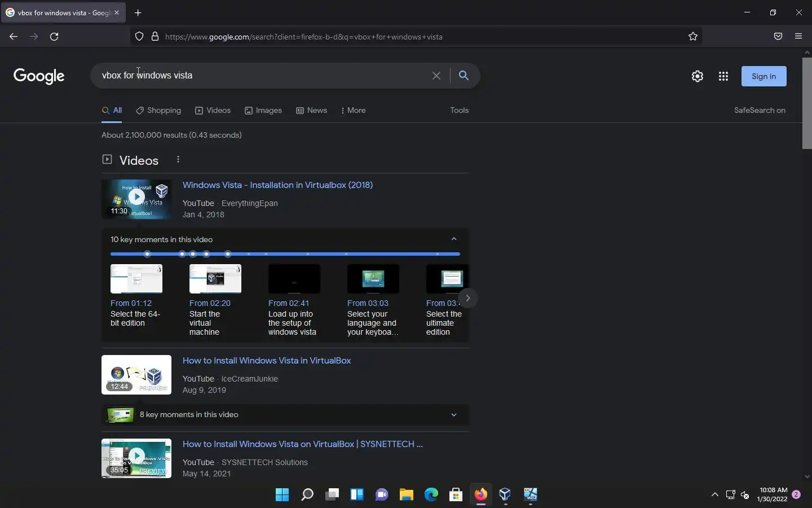Image resolution: width=812 pixels, height=508 pixels.
Task: Open the Chat taskbar icon
Action: click(382, 495)
